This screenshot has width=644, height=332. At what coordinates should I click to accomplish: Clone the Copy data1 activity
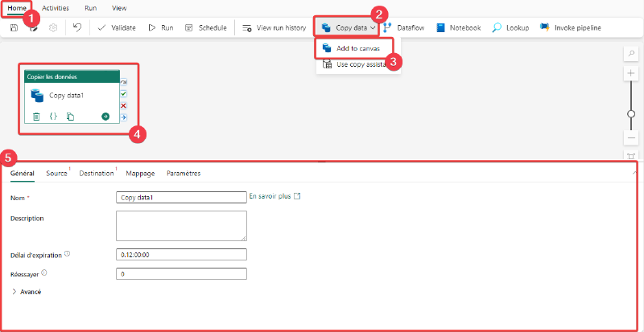(x=70, y=117)
